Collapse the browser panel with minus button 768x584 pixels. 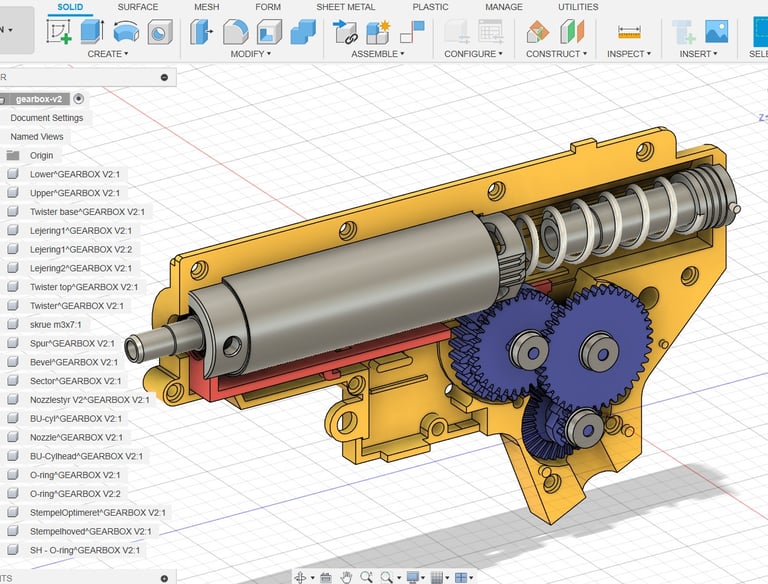pos(164,77)
